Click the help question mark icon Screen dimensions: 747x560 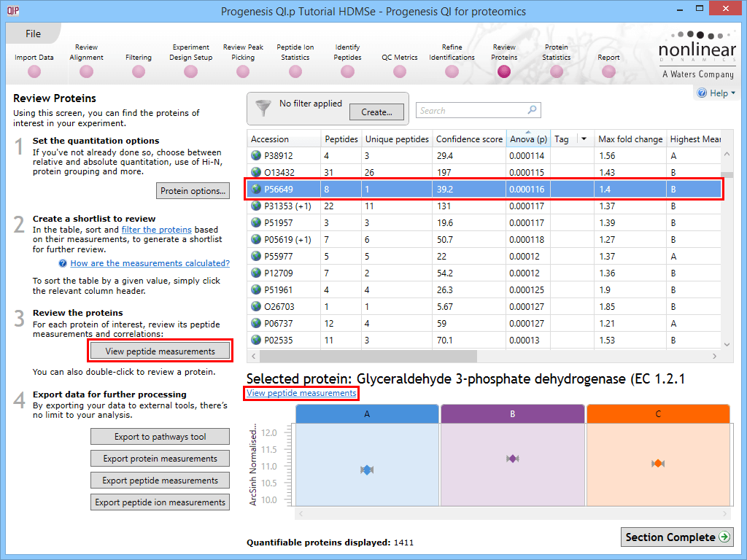[x=702, y=93]
